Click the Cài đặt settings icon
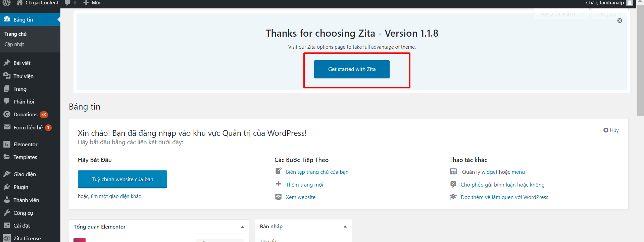The image size is (644, 242). pos(7,226)
